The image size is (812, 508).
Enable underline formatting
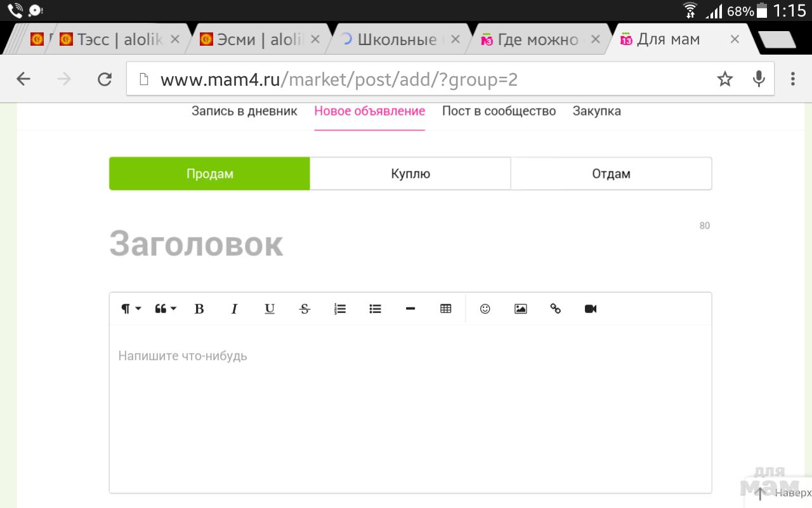(270, 309)
